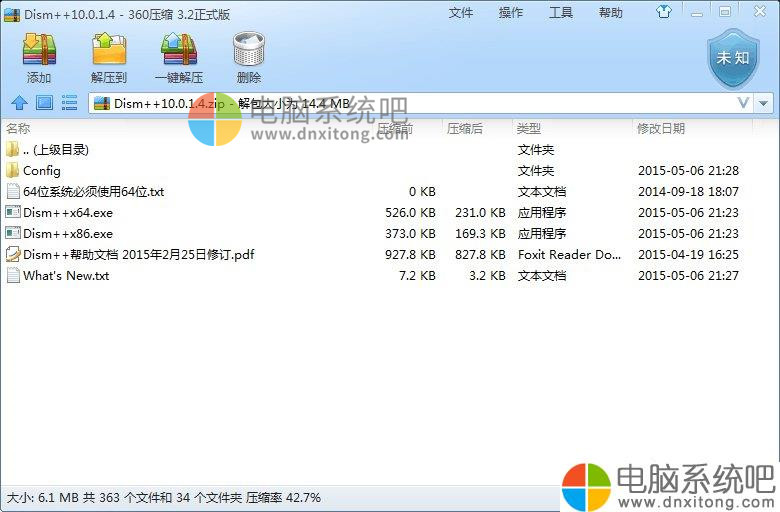Open the 帮助 (Help) menu
780x512 pixels.
coord(611,12)
